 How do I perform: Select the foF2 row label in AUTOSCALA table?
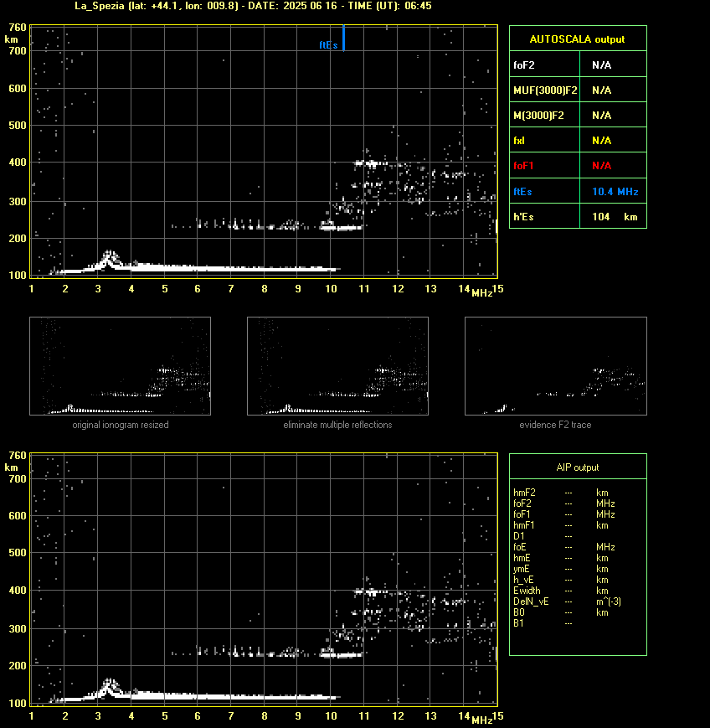click(524, 65)
